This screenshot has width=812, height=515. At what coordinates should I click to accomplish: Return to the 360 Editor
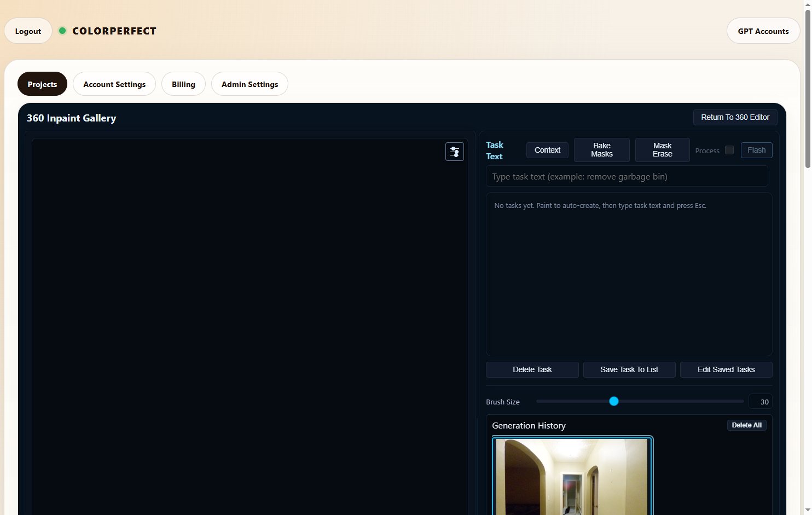pyautogui.click(x=735, y=117)
